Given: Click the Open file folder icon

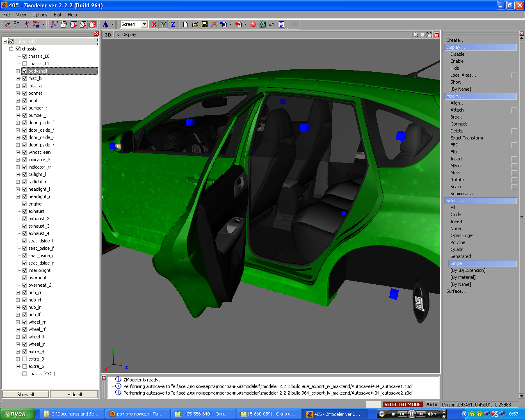Looking at the screenshot, I should click(195, 25).
